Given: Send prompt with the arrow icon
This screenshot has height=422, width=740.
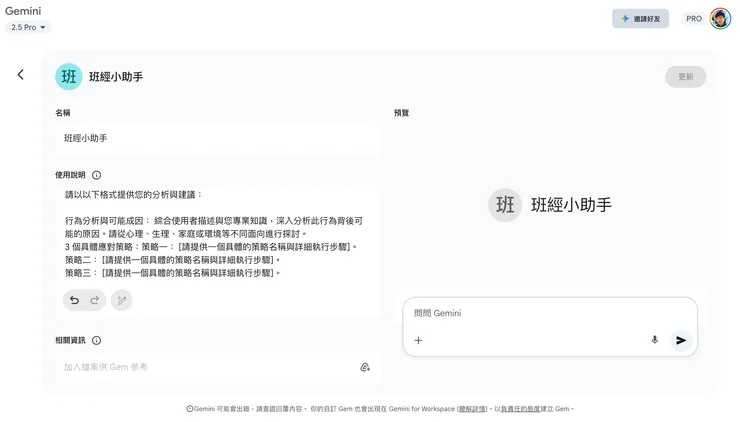Looking at the screenshot, I should pos(681,340).
